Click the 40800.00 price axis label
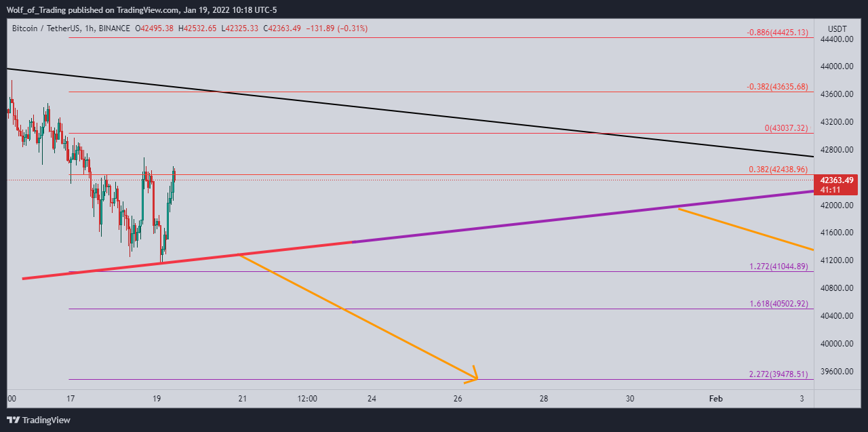The height and width of the screenshot is (432, 868). click(836, 288)
